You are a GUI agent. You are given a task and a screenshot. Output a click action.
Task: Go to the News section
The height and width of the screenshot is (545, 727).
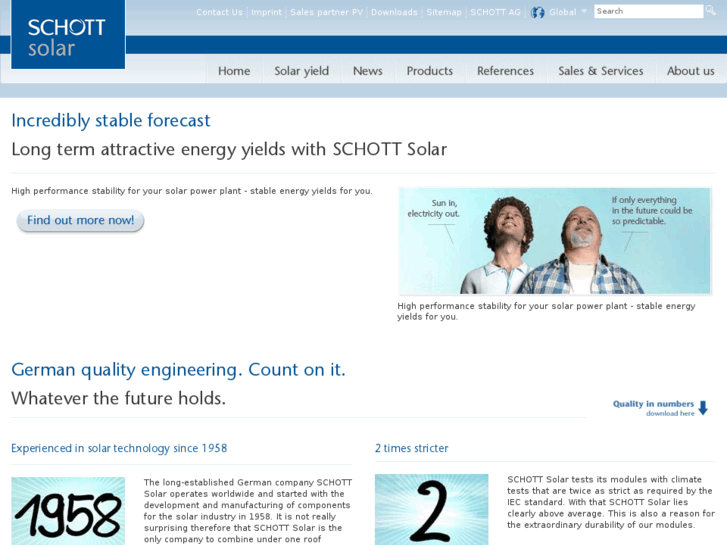[368, 71]
